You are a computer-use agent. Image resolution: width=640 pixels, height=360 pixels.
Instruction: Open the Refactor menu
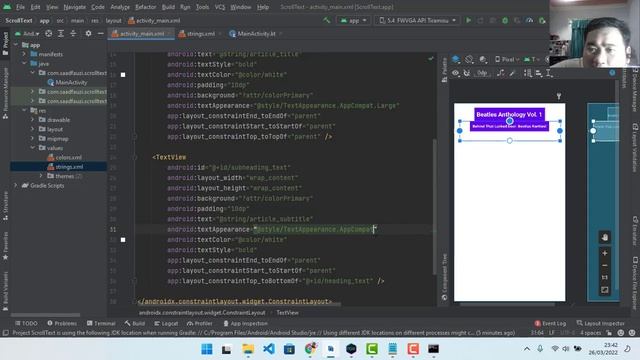[145, 7]
